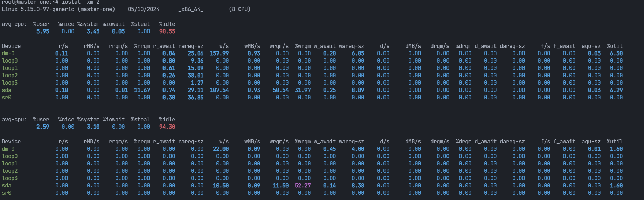Click the %system value 3.10
The height and width of the screenshot is (200, 644).
(93, 127)
